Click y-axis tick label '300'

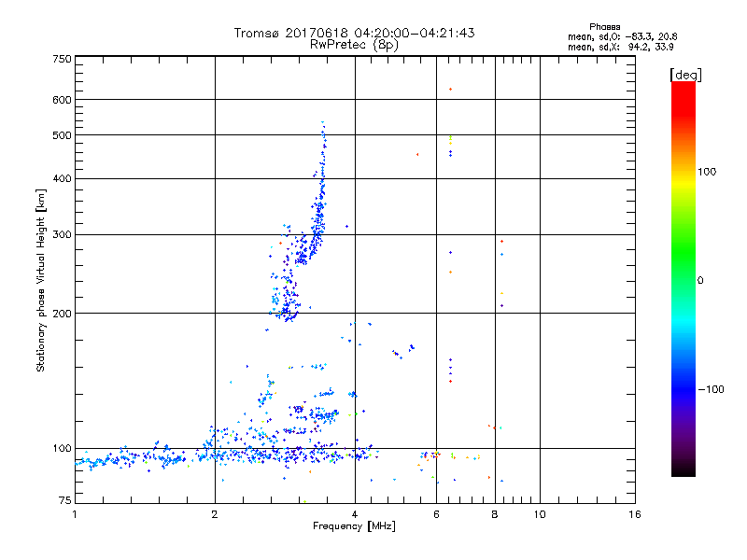63,235
